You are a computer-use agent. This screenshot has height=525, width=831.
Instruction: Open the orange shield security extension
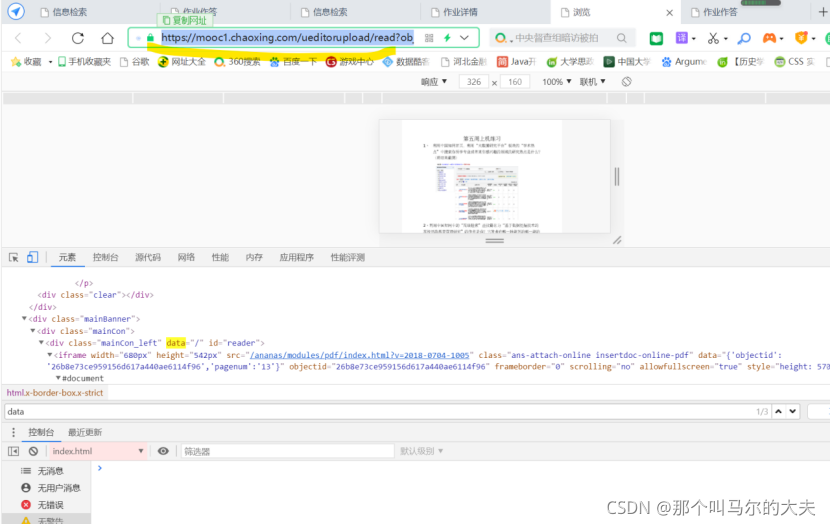click(x=801, y=38)
